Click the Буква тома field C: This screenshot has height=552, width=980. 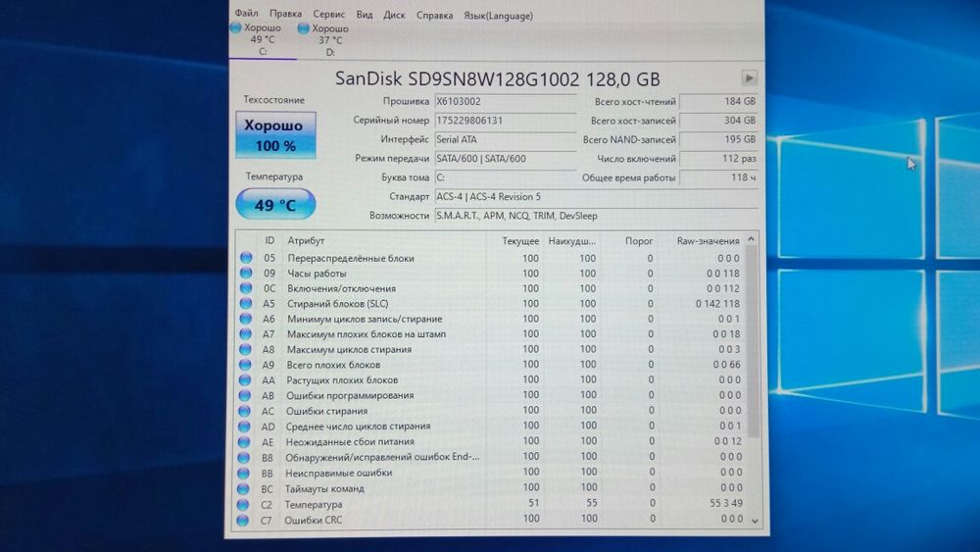pos(505,177)
